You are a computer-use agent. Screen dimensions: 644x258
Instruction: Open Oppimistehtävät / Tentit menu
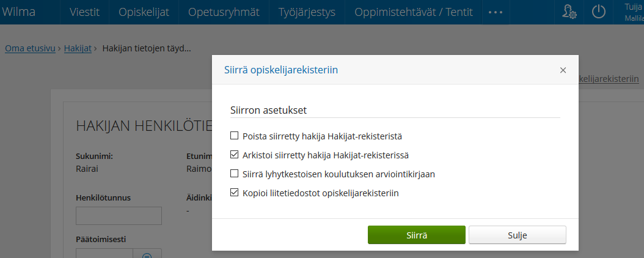click(x=414, y=12)
